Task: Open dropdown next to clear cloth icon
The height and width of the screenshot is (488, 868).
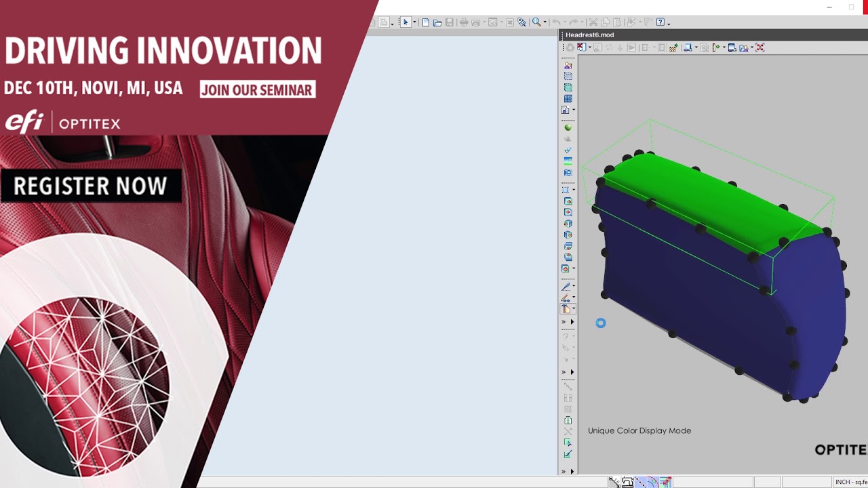Action: pyautogui.click(x=590, y=47)
